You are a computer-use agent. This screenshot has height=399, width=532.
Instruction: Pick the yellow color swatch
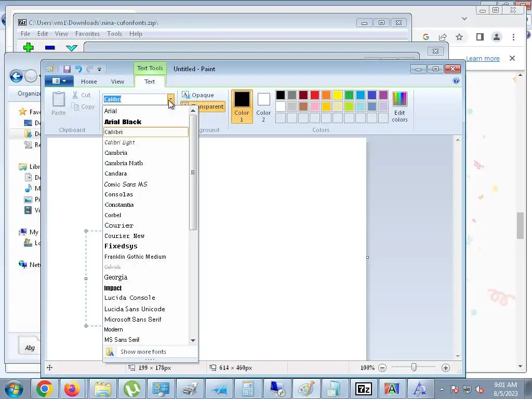click(338, 95)
